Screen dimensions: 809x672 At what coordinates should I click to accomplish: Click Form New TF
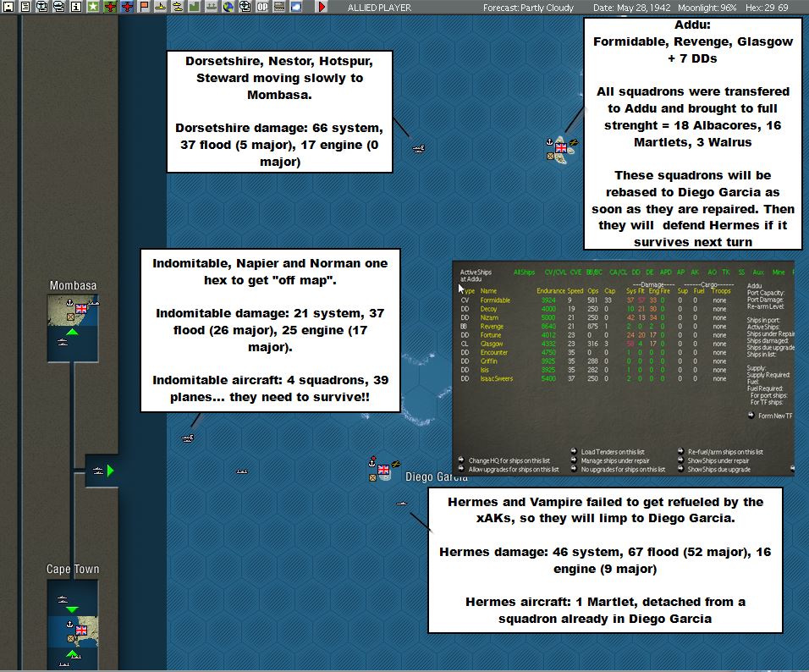pos(771,416)
